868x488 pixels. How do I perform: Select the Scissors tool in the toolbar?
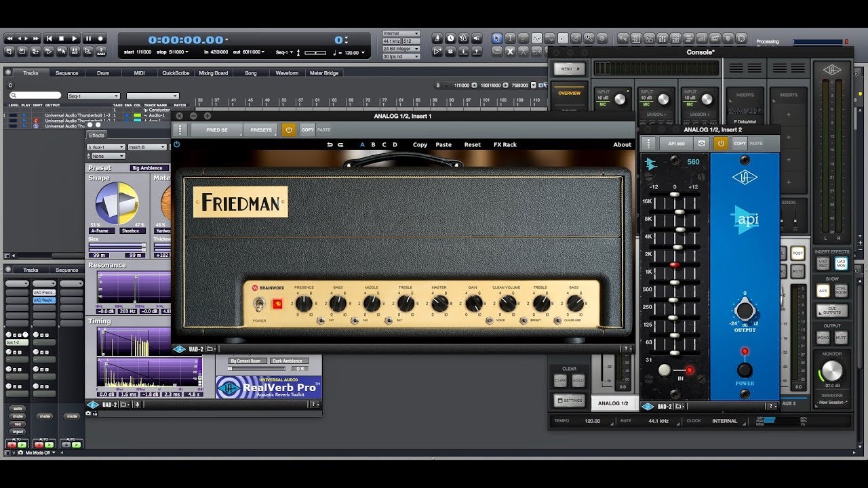coord(524,52)
